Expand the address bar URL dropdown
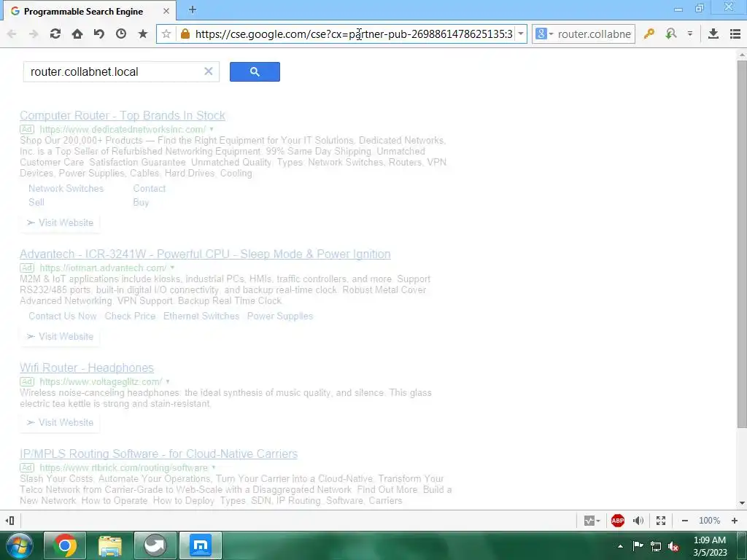Viewport: 747px width, 560px height. (x=521, y=34)
